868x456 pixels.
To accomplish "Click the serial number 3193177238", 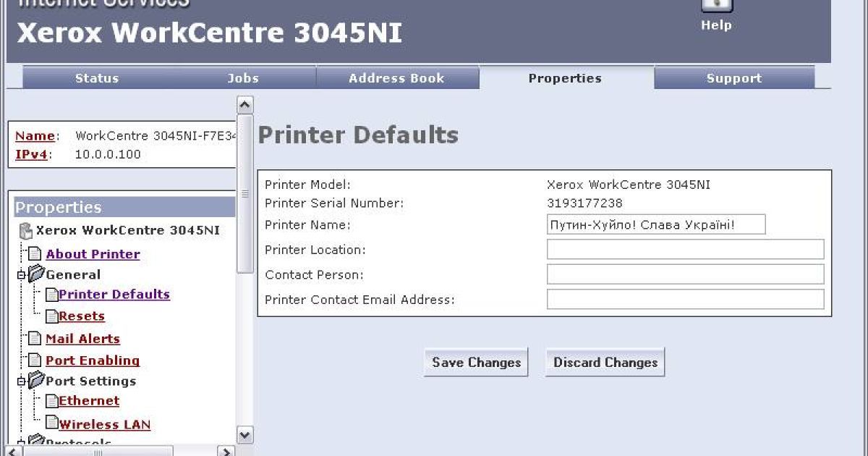I will pyautogui.click(x=584, y=203).
